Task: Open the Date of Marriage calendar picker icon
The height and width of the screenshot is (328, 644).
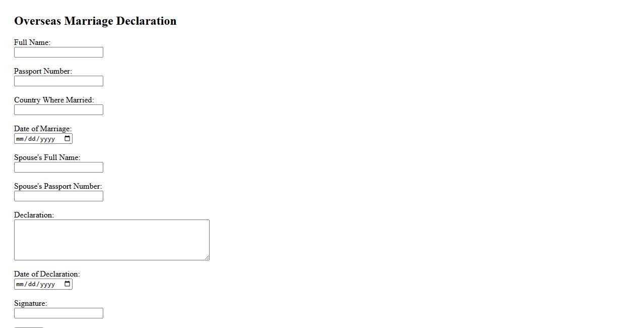Action: 68,139
